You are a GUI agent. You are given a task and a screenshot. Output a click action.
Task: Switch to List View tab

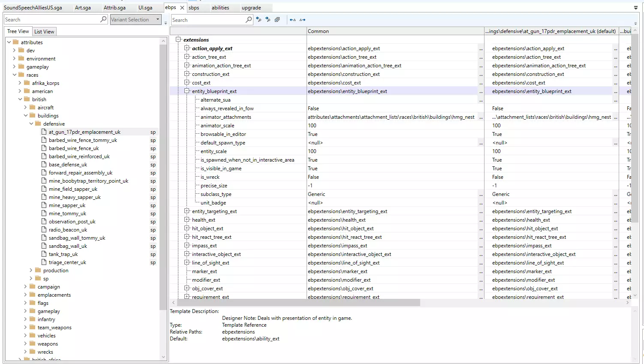click(x=44, y=32)
